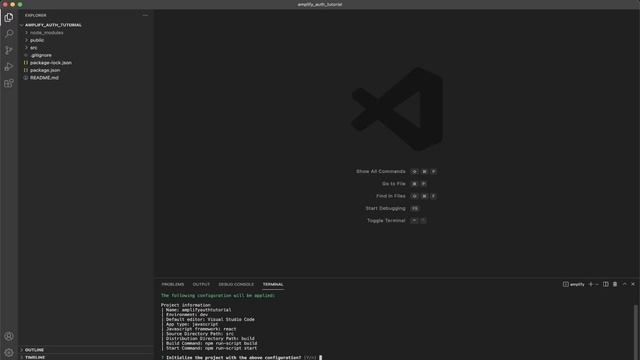The width and height of the screenshot is (640, 360).
Task: Close the bottom panel
Action: (x=633, y=284)
